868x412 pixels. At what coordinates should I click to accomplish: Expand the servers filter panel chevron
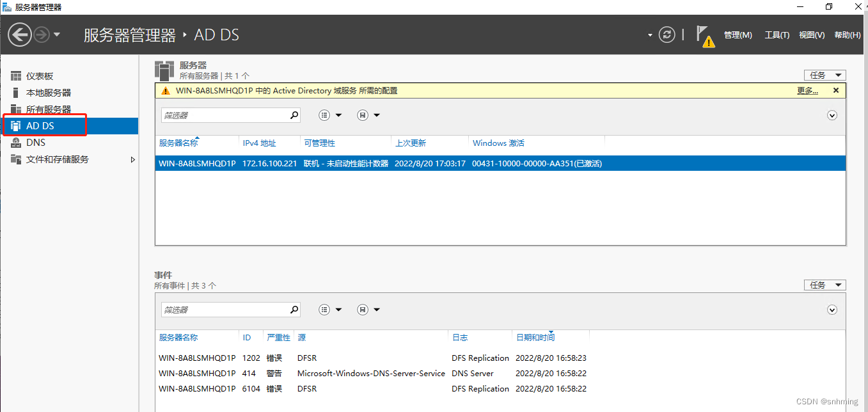(832, 115)
